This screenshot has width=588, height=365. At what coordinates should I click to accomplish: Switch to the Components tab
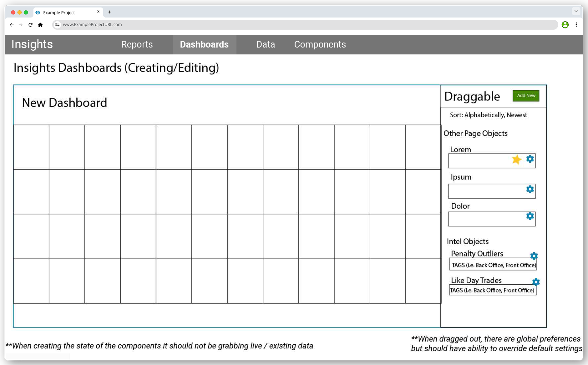click(x=320, y=44)
